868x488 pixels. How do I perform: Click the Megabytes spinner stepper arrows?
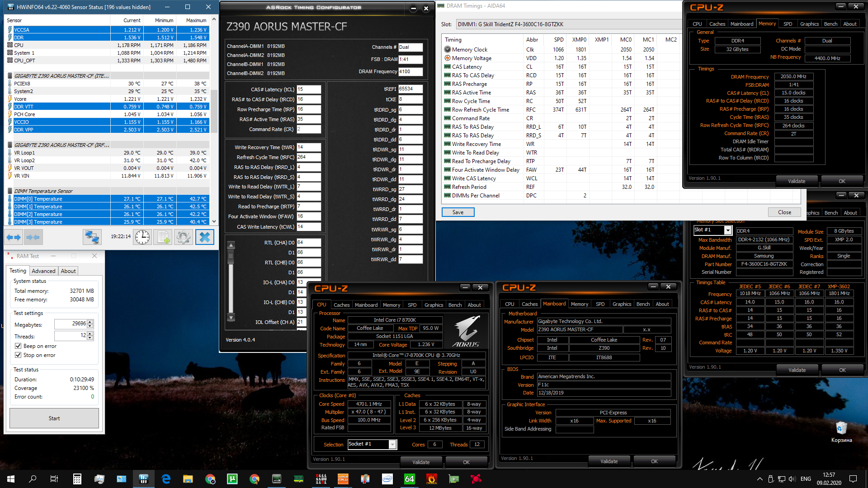click(x=90, y=324)
